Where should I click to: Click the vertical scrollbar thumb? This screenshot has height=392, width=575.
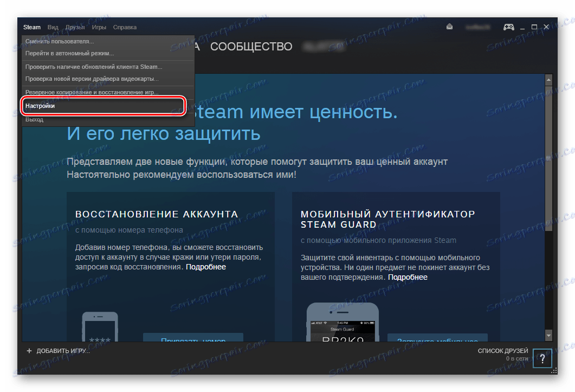(548, 158)
